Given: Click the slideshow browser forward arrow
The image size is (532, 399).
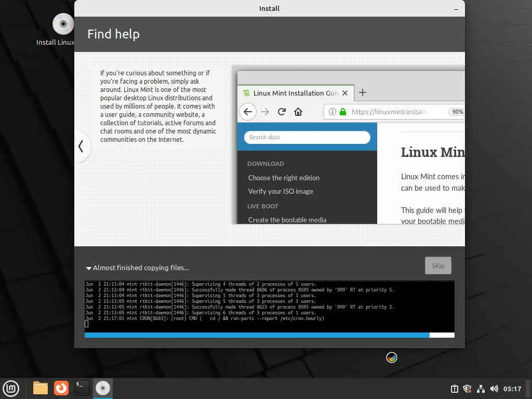Looking at the screenshot, I should [264, 112].
